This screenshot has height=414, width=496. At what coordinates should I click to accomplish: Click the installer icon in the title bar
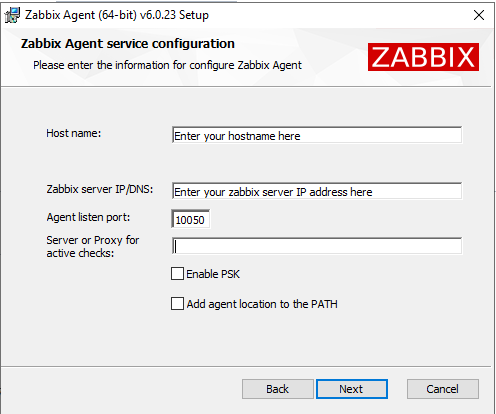click(12, 15)
